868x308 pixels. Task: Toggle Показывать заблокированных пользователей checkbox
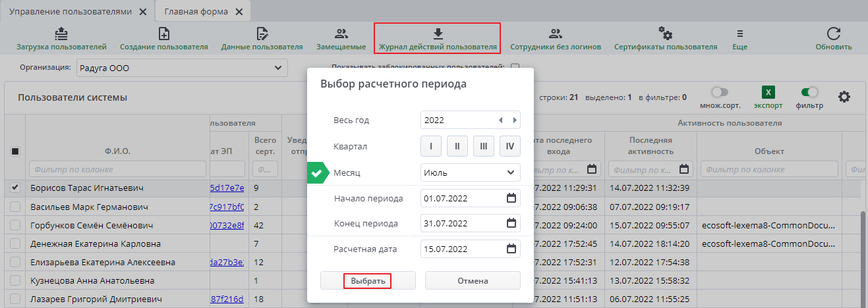[515, 66]
